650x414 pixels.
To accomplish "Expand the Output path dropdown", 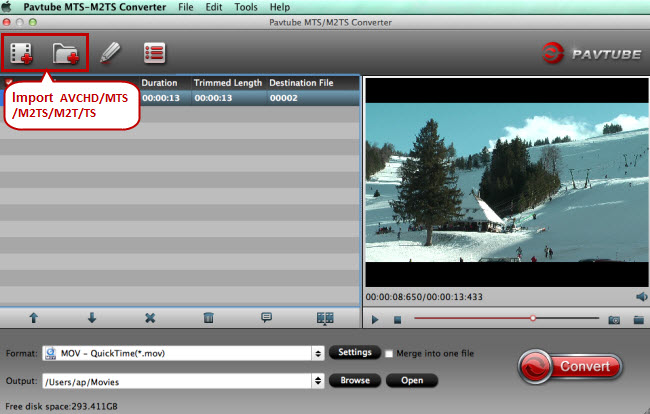I will (x=318, y=381).
